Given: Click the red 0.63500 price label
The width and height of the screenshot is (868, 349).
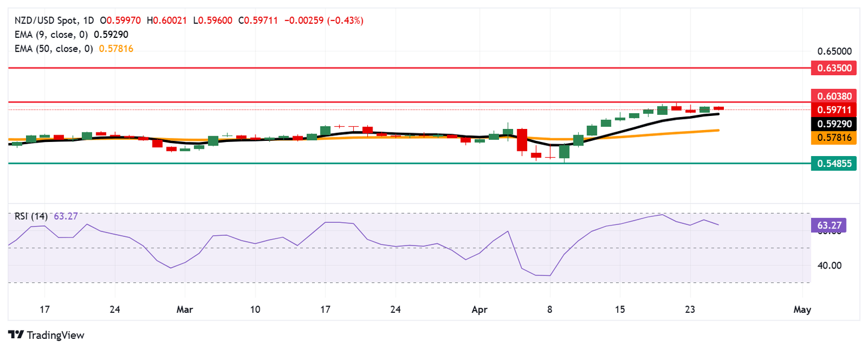Looking at the screenshot, I should [835, 68].
